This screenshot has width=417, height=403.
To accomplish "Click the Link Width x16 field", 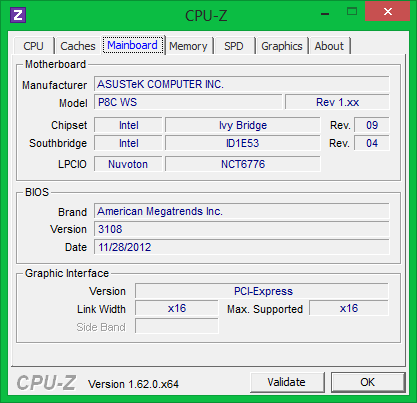I will [177, 308].
